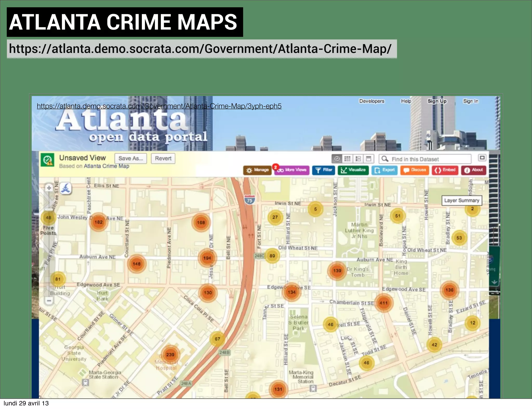The width and height of the screenshot is (532, 409).
Task: Click the green dataset icon next to Unsaved View
Action: [x=48, y=160]
